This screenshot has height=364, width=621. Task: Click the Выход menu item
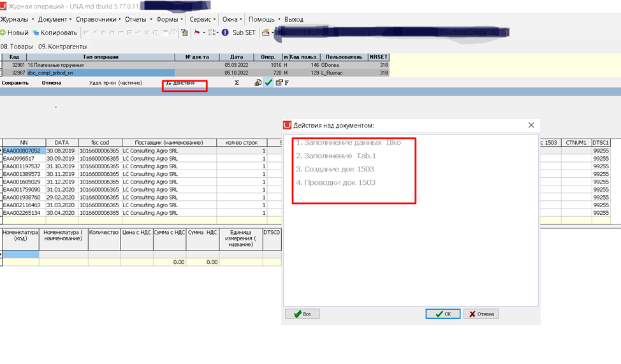click(x=294, y=19)
